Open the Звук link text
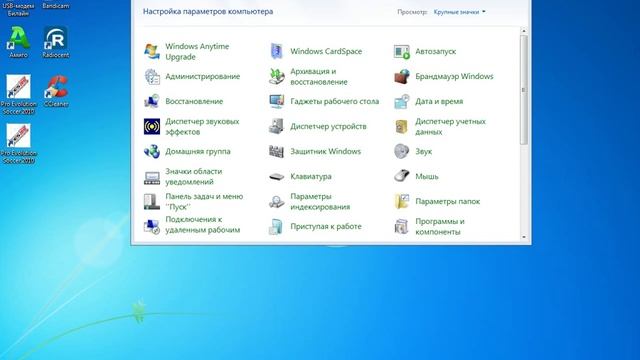640x360 pixels. (x=424, y=151)
